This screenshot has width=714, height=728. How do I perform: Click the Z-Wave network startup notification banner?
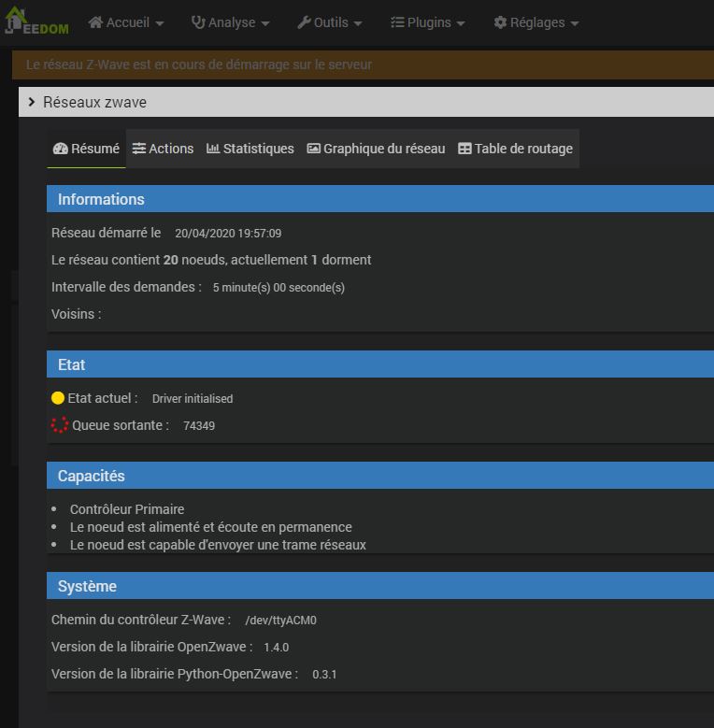click(x=363, y=64)
